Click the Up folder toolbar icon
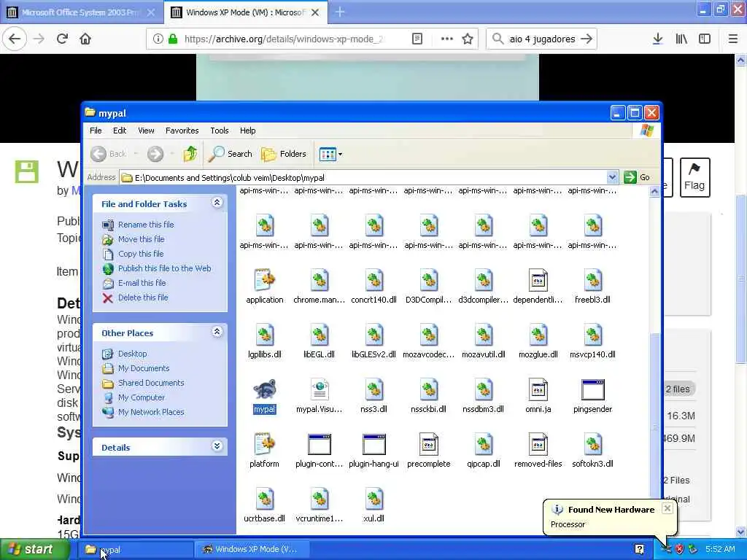Viewport: 747px width, 560px height. 190,154
